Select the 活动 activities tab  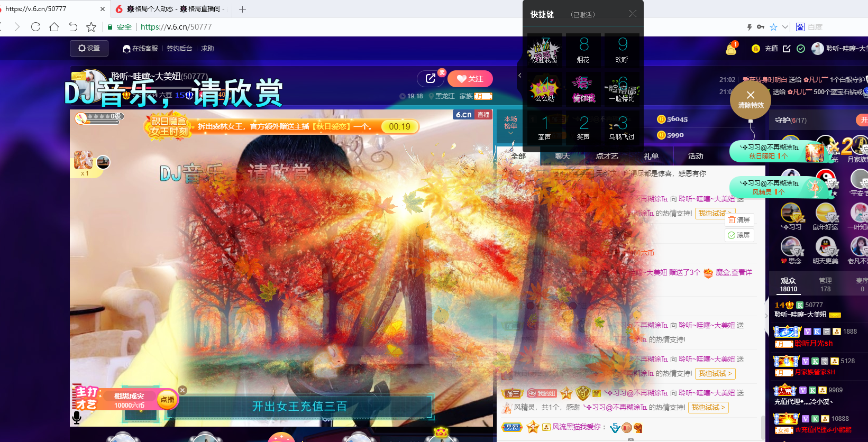[696, 156]
